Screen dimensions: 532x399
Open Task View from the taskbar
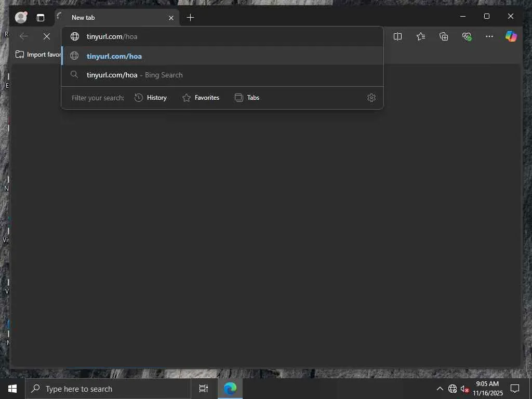tap(204, 389)
